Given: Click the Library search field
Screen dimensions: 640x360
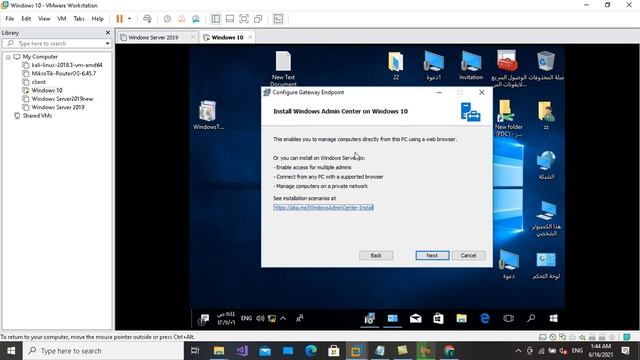Looking at the screenshot, I should pyautogui.click(x=56, y=43).
